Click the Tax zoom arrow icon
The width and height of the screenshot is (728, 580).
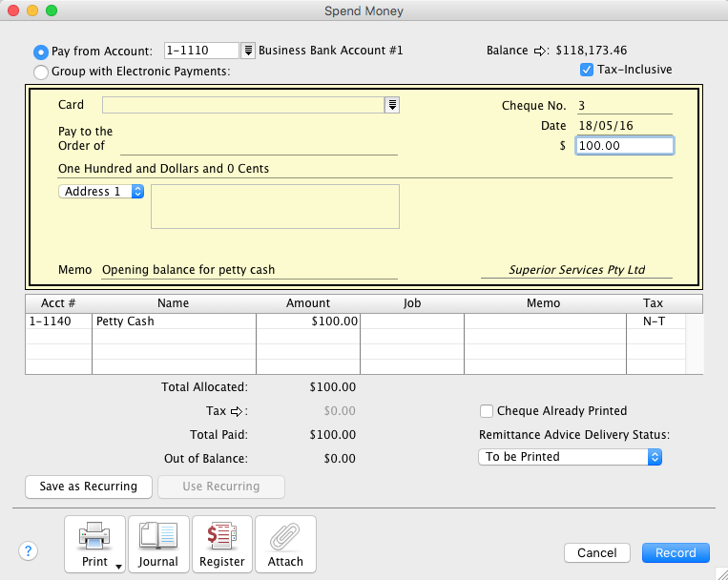239,411
